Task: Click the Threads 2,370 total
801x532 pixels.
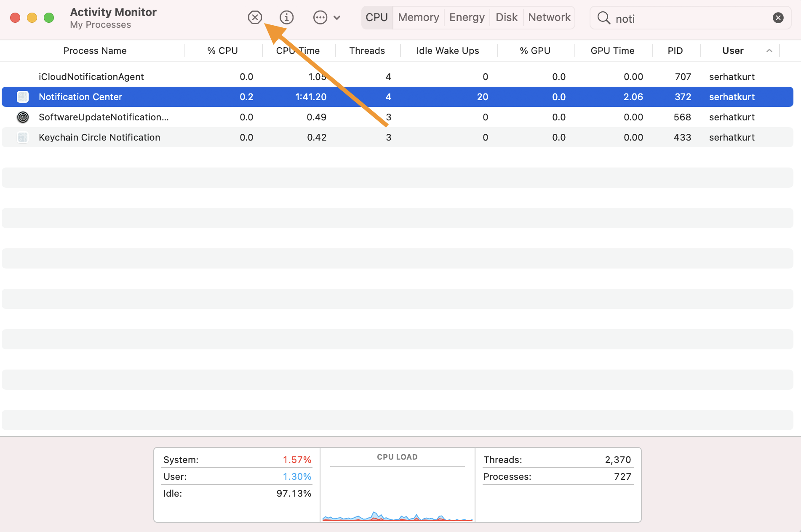Action: (558, 460)
